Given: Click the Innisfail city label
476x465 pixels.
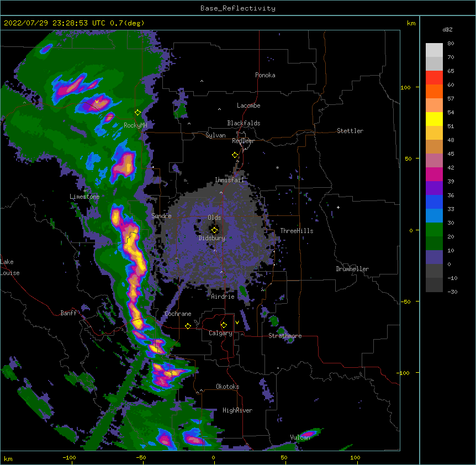Looking at the screenshot, I should (x=229, y=180).
